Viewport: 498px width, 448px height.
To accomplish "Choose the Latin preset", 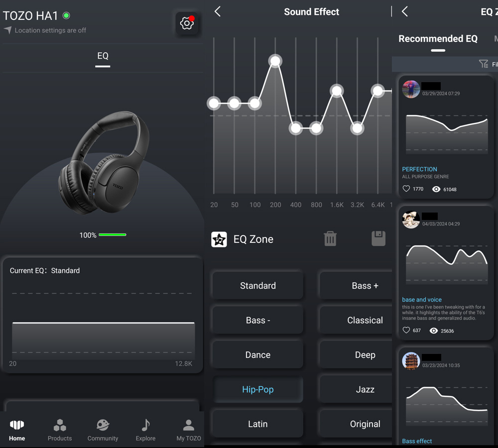I will pyautogui.click(x=258, y=424).
